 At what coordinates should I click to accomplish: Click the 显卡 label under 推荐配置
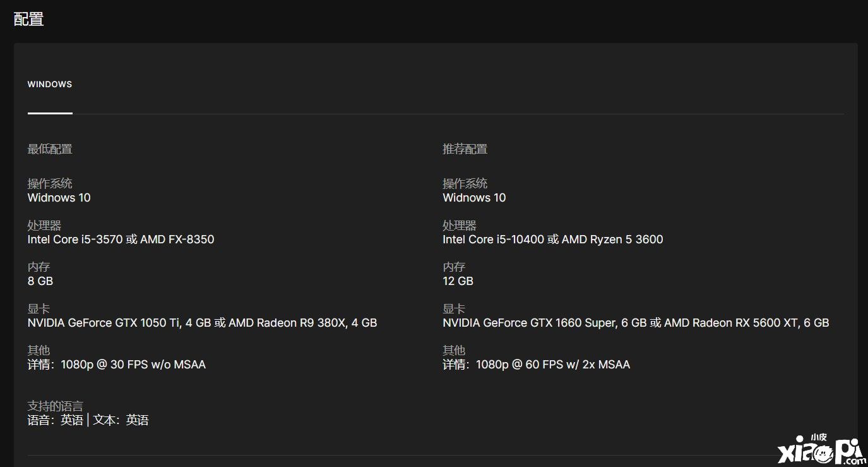[x=454, y=309]
